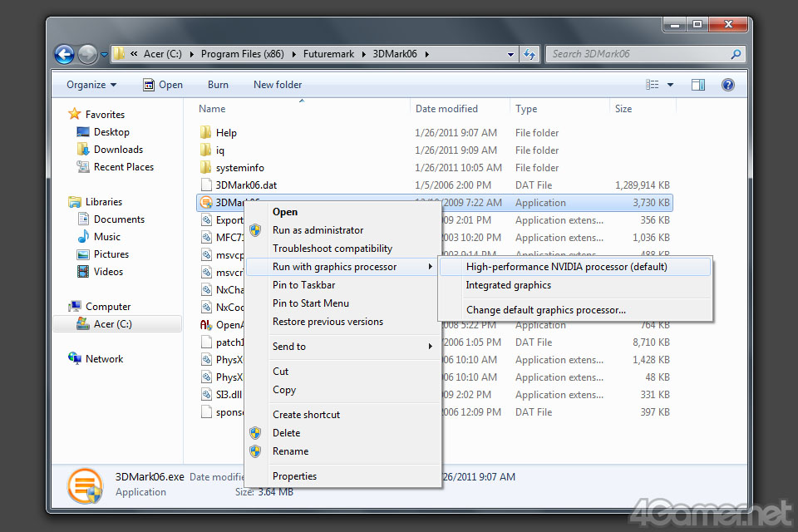The height and width of the screenshot is (532, 798).
Task: Click the Music library note icon
Action: tap(83, 236)
